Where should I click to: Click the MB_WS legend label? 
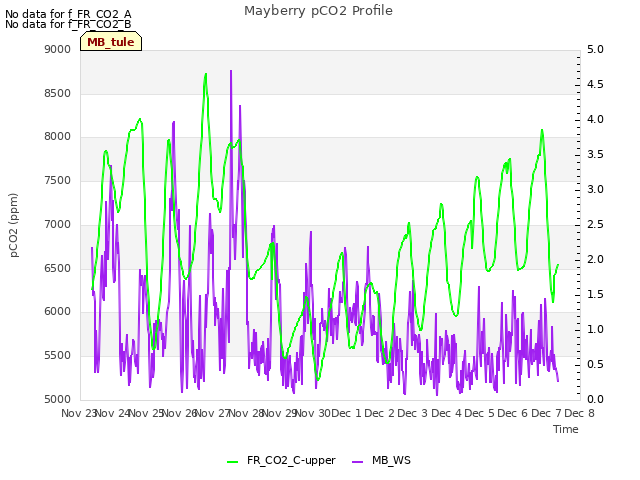pyautogui.click(x=391, y=460)
